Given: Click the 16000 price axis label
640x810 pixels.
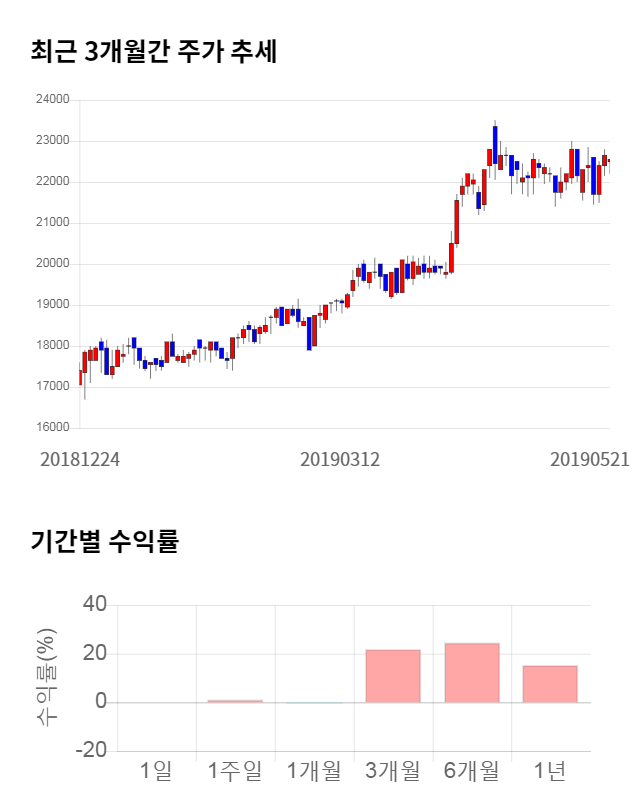Looking at the screenshot, I should point(53,428).
